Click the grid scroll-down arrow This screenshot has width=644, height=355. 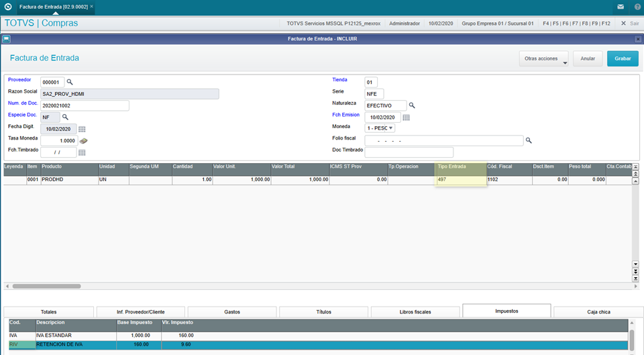pos(635,264)
